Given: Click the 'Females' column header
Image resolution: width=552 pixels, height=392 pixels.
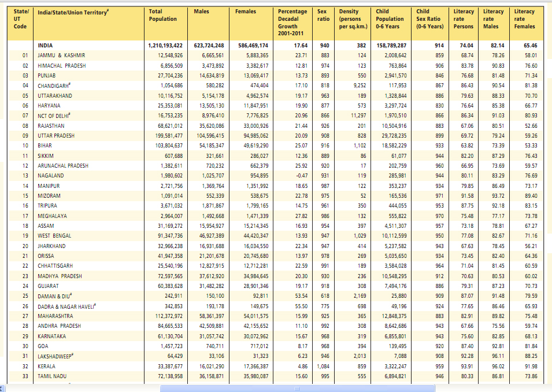Looking at the screenshot, I should (246, 12).
